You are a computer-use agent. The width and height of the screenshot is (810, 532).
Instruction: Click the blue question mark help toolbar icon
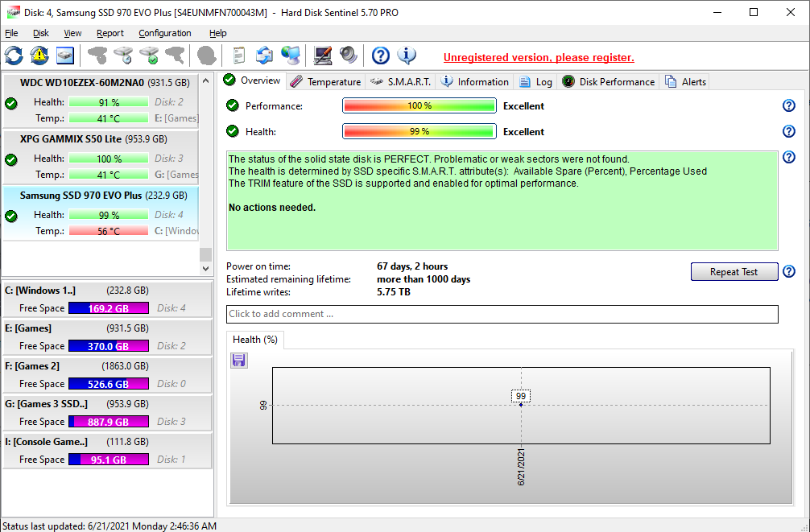pos(381,56)
